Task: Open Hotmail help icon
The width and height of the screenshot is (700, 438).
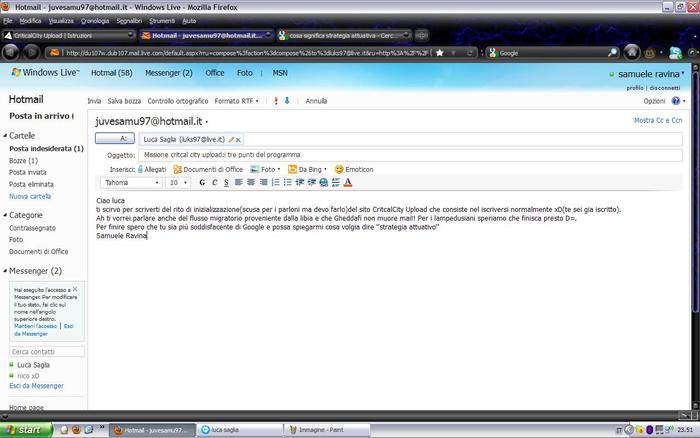Action: 676,101
